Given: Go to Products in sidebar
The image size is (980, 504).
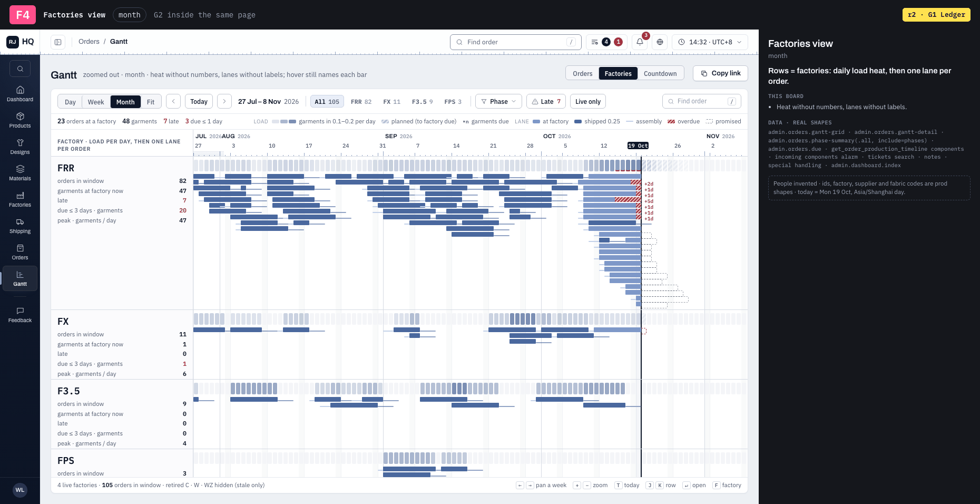Looking at the screenshot, I should (x=20, y=120).
